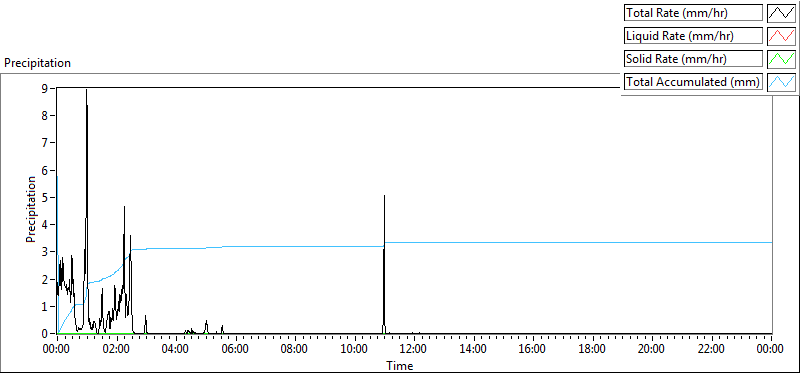Select the Total Rate (mm/hr) legend label
The width and height of the screenshot is (800, 373).
pyautogui.click(x=693, y=13)
